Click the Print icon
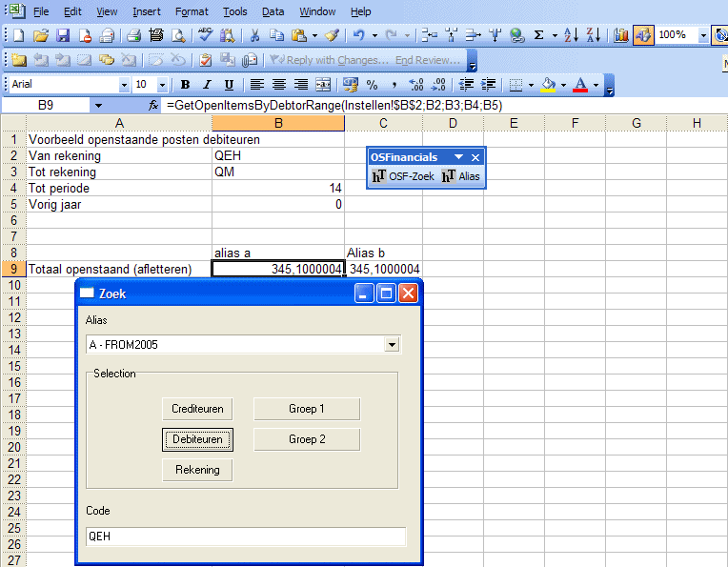 (x=134, y=35)
